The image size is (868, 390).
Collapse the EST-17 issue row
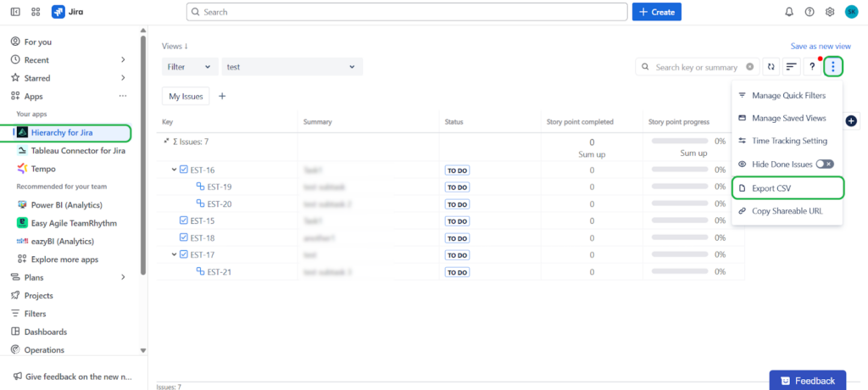coord(175,255)
